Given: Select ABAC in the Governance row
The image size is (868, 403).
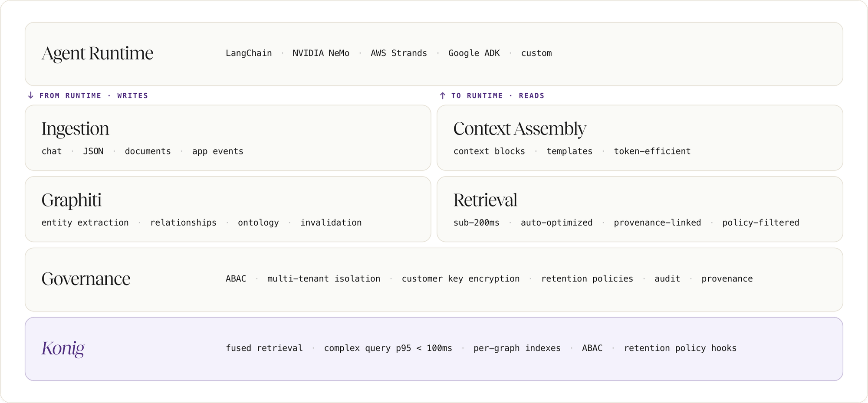Looking at the screenshot, I should (x=236, y=279).
